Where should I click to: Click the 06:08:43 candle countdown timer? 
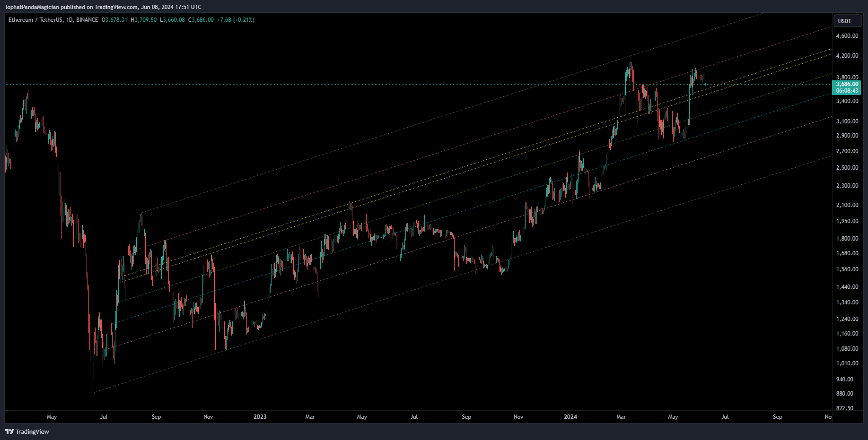coord(847,91)
